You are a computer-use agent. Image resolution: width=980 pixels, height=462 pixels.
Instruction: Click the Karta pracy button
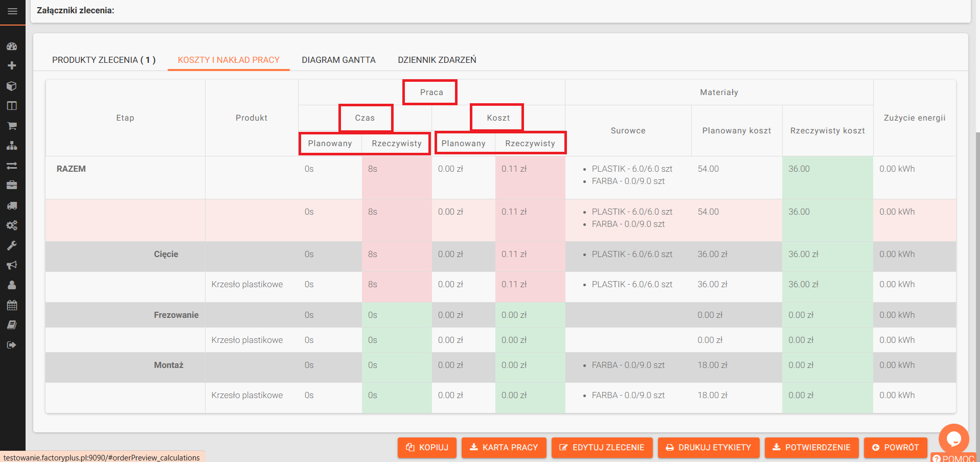[x=504, y=447]
